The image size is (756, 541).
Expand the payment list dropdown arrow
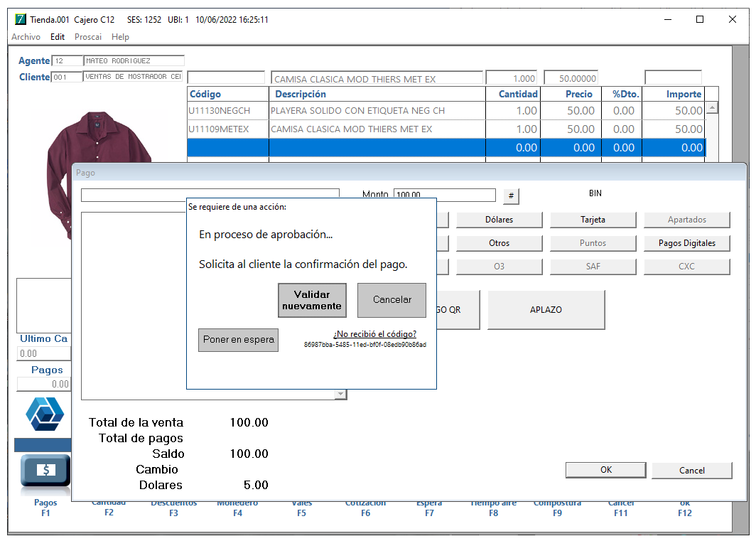[x=341, y=395]
